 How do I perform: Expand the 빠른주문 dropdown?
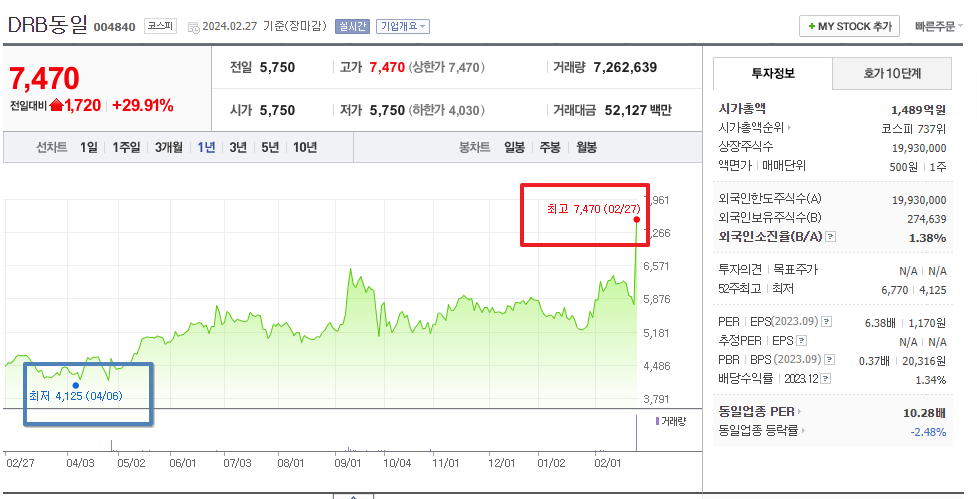pyautogui.click(x=938, y=27)
